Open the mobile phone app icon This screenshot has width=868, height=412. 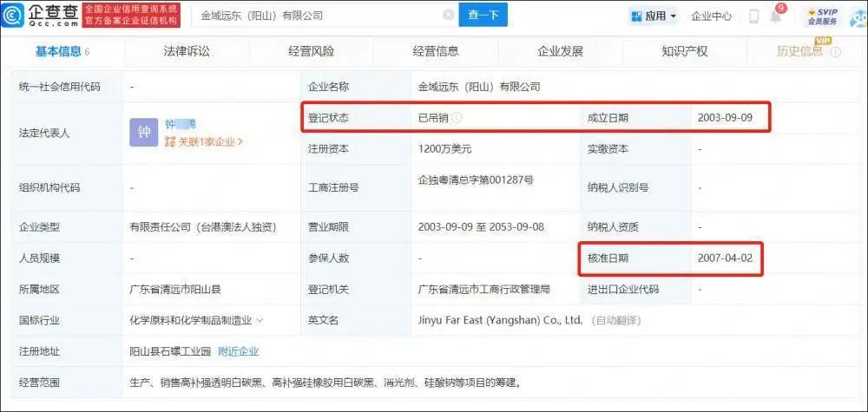pyautogui.click(x=753, y=16)
